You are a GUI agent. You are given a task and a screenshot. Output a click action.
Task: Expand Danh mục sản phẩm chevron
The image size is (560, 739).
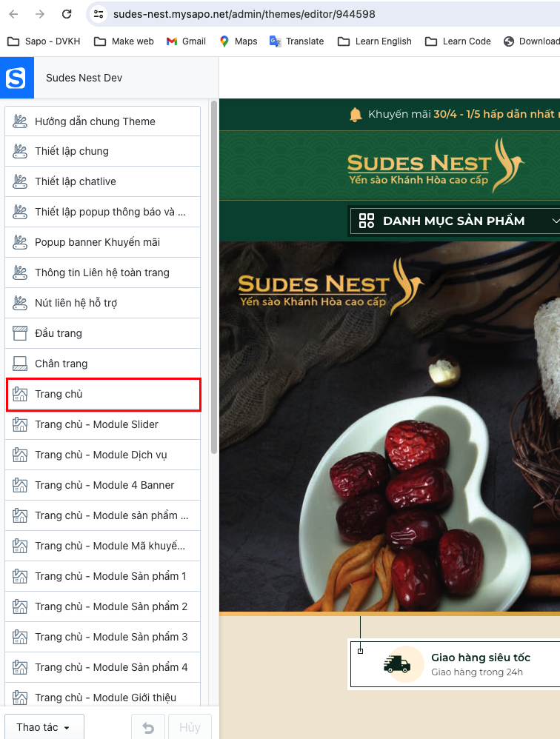pos(556,221)
